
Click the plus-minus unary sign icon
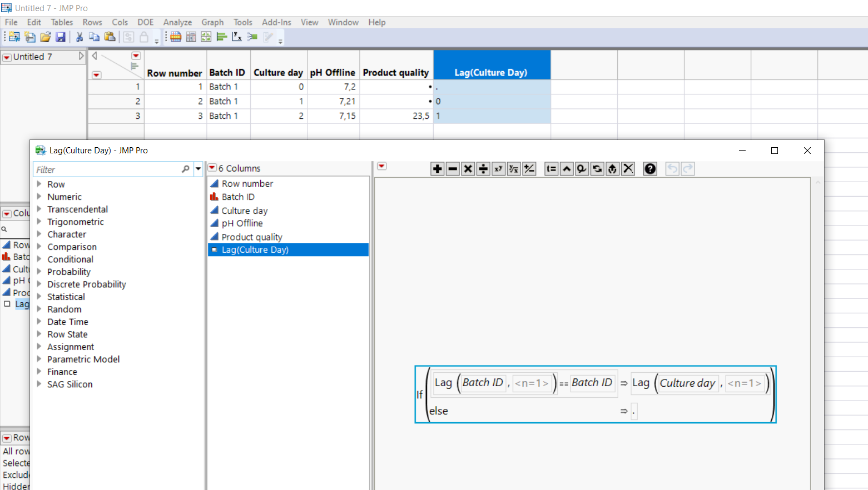point(529,168)
